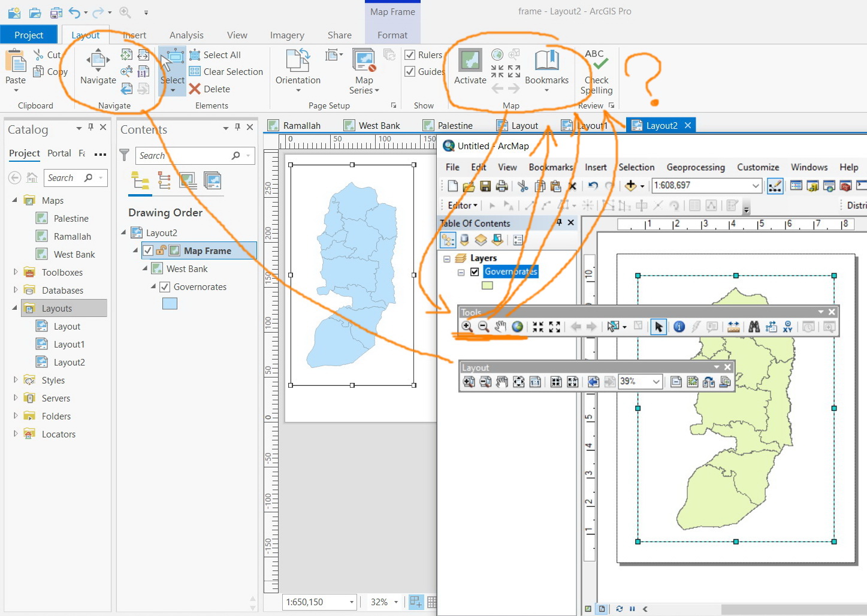Image resolution: width=867 pixels, height=616 pixels.
Task: Click the green Governorates symbol in ArcMap
Action: 488,286
